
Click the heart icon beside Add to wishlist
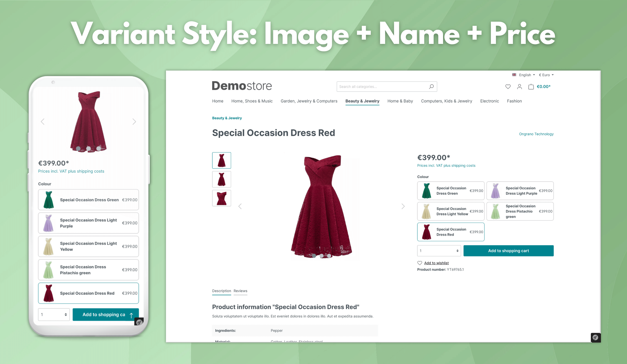[x=420, y=263]
